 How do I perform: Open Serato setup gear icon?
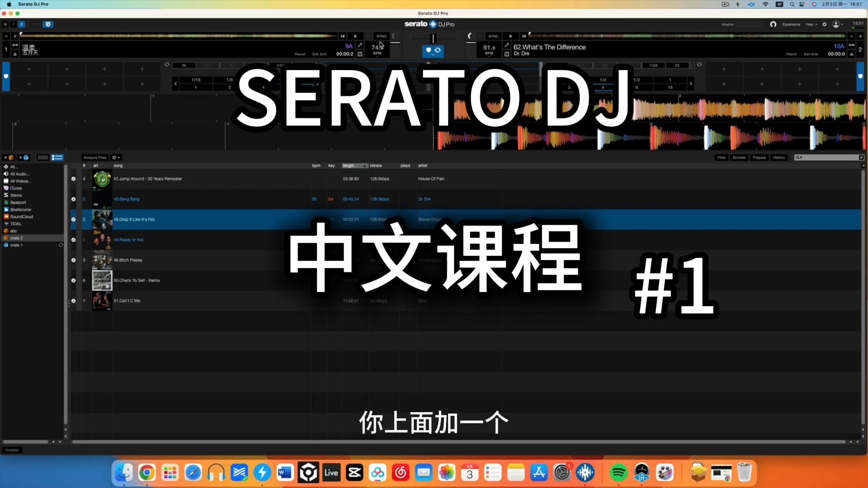pos(824,24)
